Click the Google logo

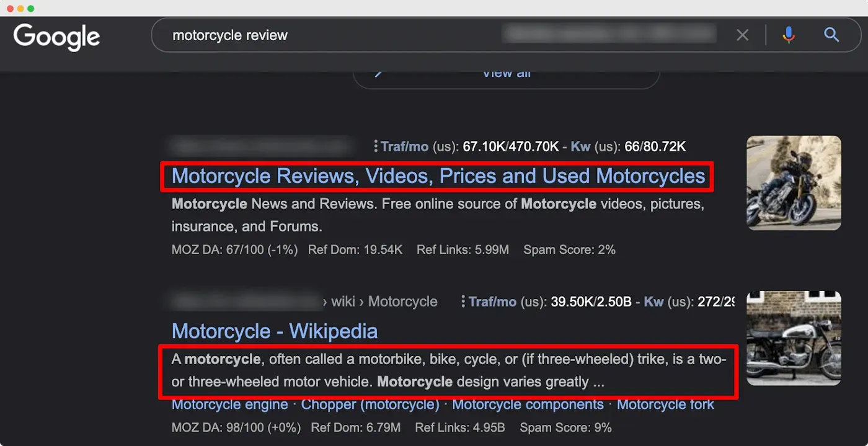pos(56,37)
